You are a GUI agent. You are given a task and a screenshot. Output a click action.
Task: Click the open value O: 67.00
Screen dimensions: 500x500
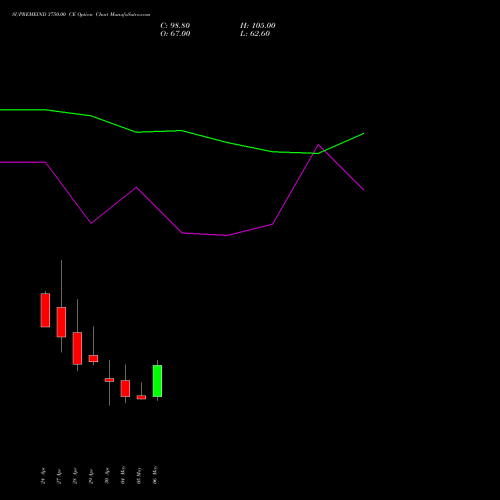pyautogui.click(x=175, y=34)
